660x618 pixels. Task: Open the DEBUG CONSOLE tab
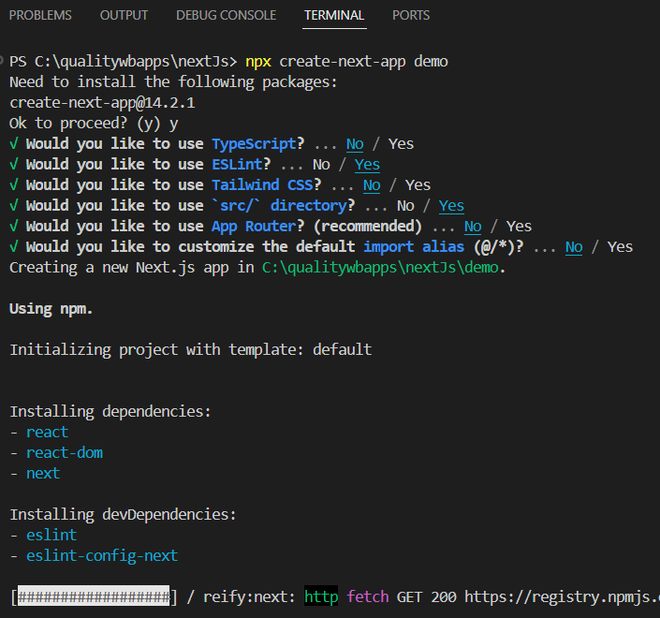point(226,15)
